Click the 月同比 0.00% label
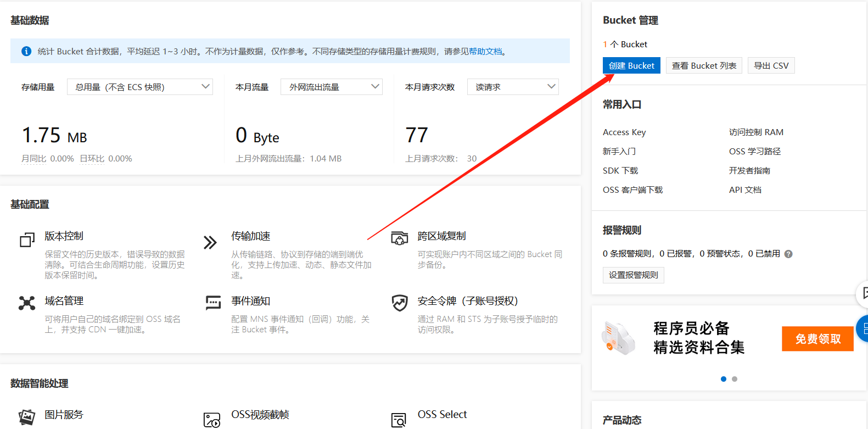The width and height of the screenshot is (868, 429). pyautogui.click(x=48, y=159)
